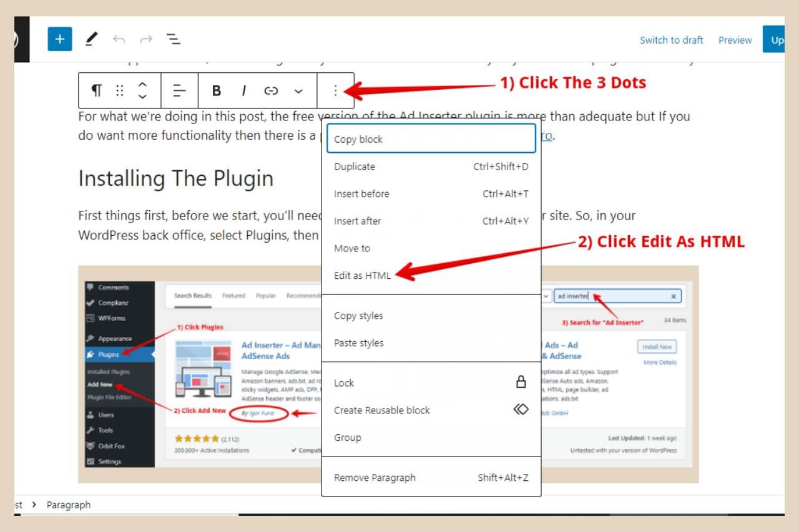Click the insert link icon
799x532 pixels.
click(271, 91)
